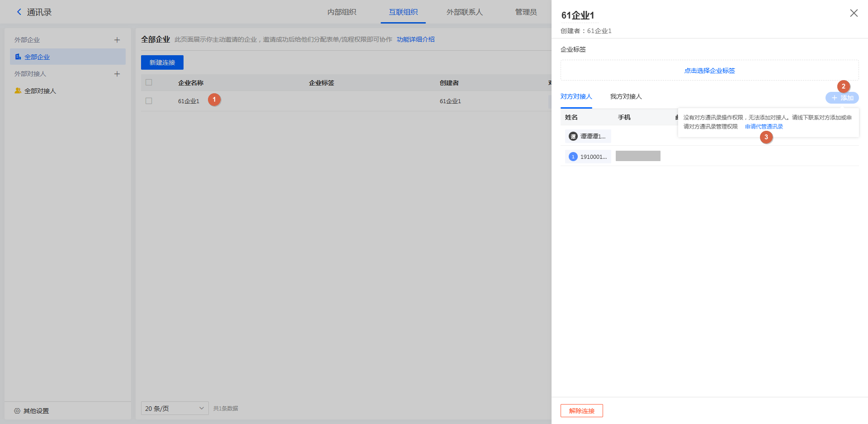Check the 61企业1 row checkbox
The image size is (868, 424).
[149, 101]
